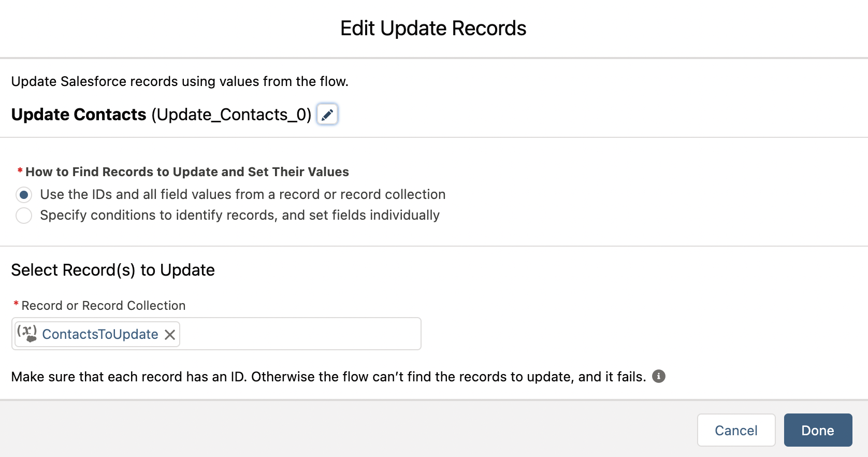Click the variable icon in the ContactsToUpdate pill

[x=27, y=334]
